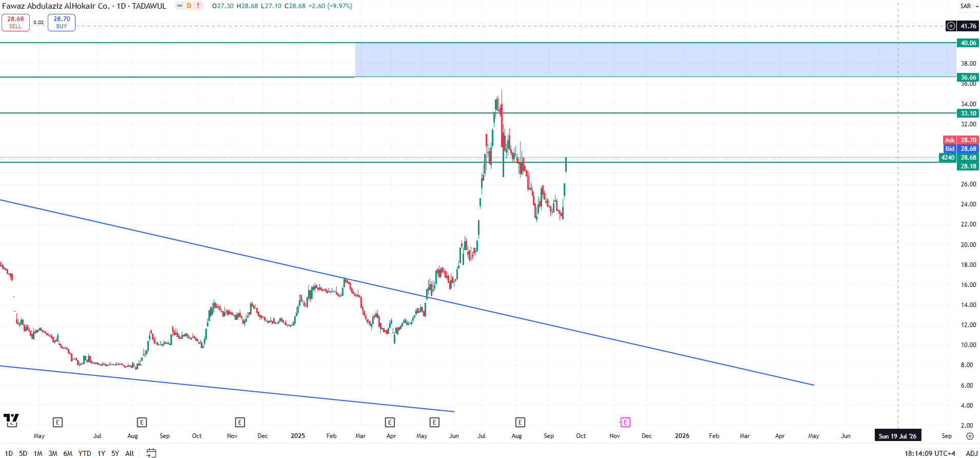Open the SAR currency dropdown
The height and width of the screenshot is (458, 980).
pos(969,6)
